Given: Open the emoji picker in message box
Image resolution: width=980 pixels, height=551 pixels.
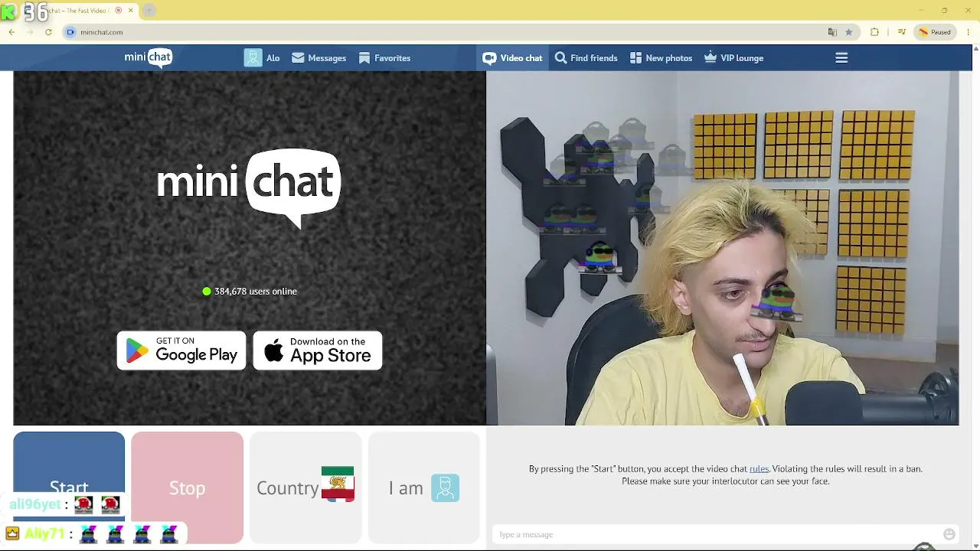Looking at the screenshot, I should coord(949,534).
